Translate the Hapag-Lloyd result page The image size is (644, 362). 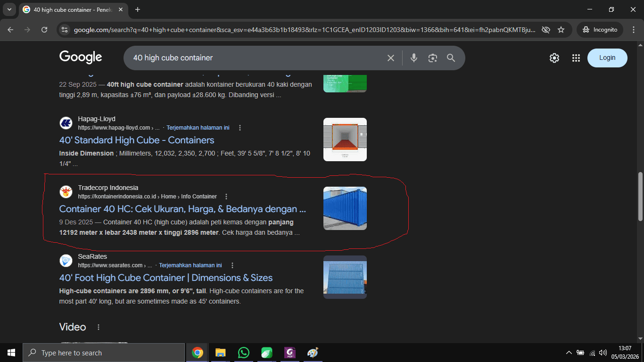pos(198,128)
